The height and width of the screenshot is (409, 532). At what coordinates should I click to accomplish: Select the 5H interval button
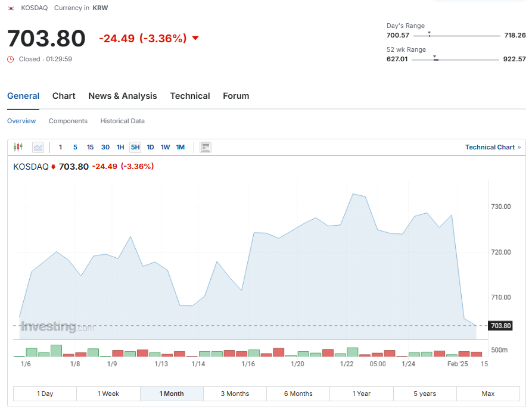(x=135, y=147)
